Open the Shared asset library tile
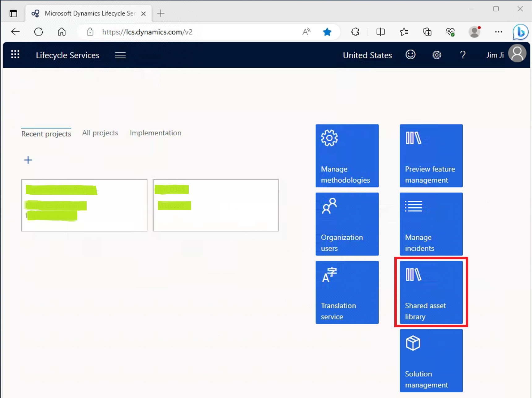The image size is (532, 398). pos(431,292)
